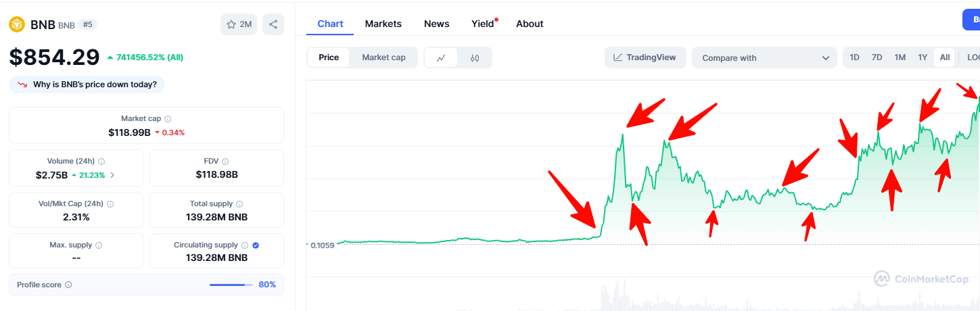
Task: Select the 1Y time range
Action: 923,57
